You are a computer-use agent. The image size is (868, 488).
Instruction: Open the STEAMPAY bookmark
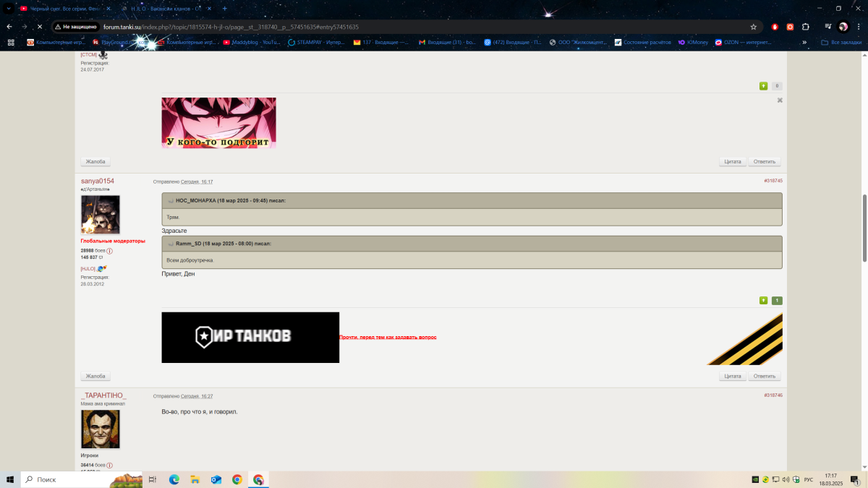(x=316, y=43)
